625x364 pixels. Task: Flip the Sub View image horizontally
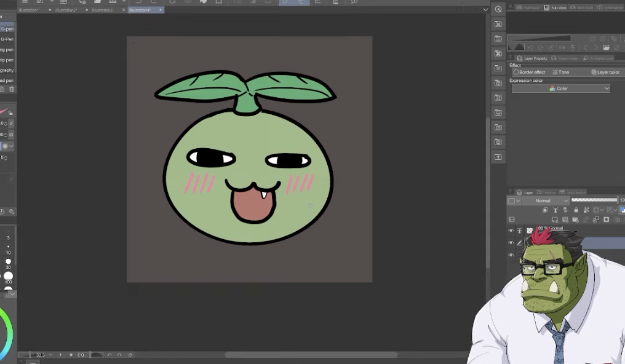point(562,47)
